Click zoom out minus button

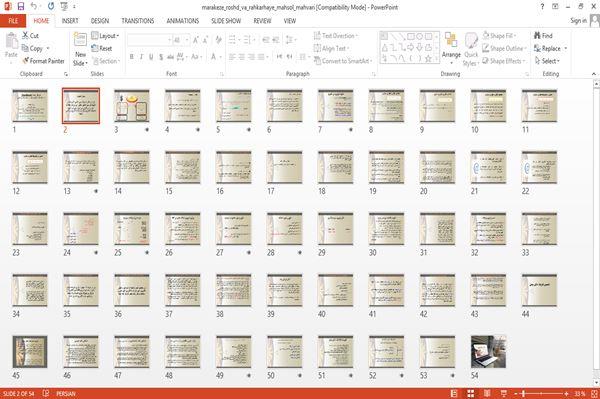click(x=515, y=393)
